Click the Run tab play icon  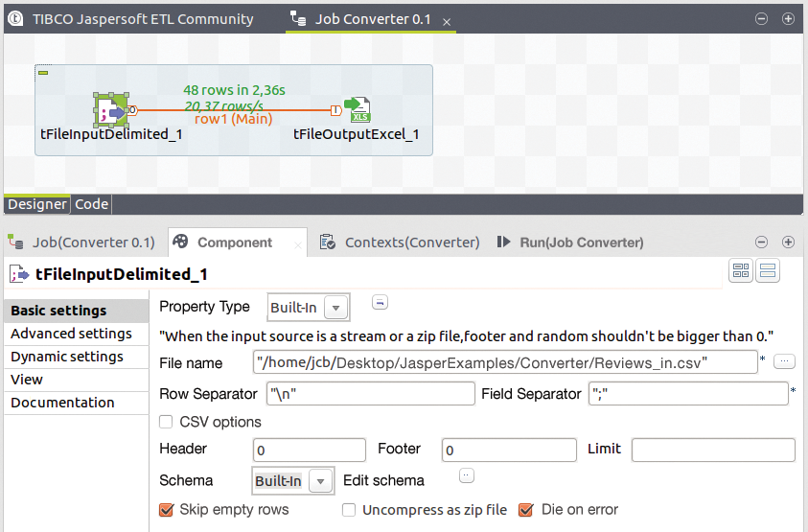(x=503, y=242)
